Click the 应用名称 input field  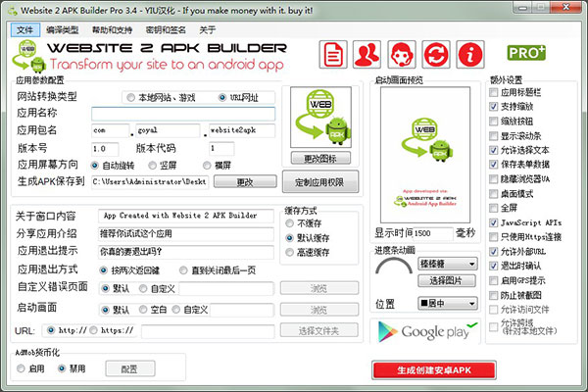(183, 114)
